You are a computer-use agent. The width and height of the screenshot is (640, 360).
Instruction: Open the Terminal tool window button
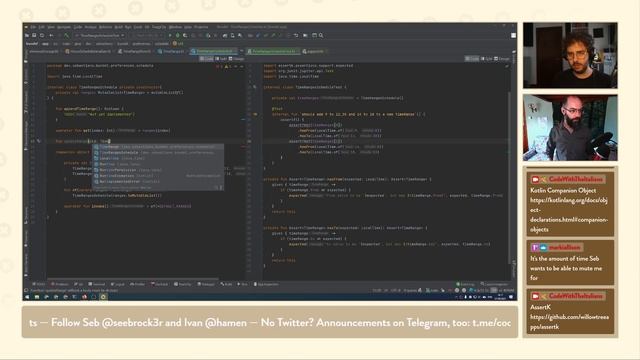pos(97,284)
